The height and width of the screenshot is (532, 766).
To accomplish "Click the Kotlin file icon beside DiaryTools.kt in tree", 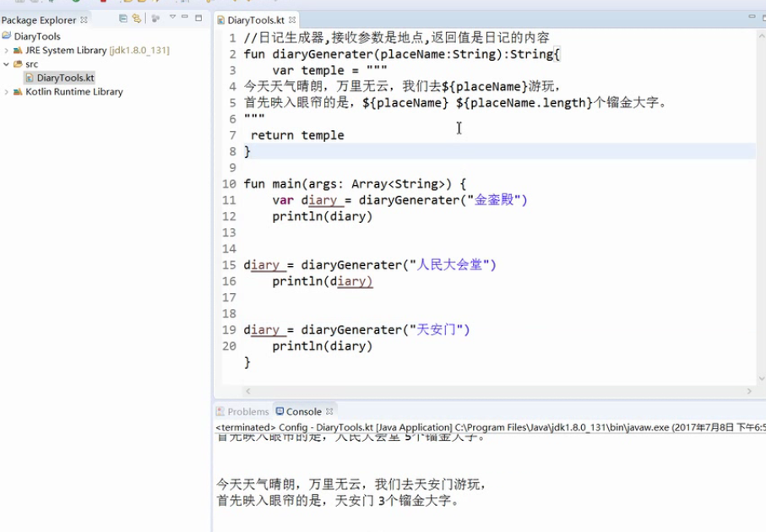I will point(30,78).
